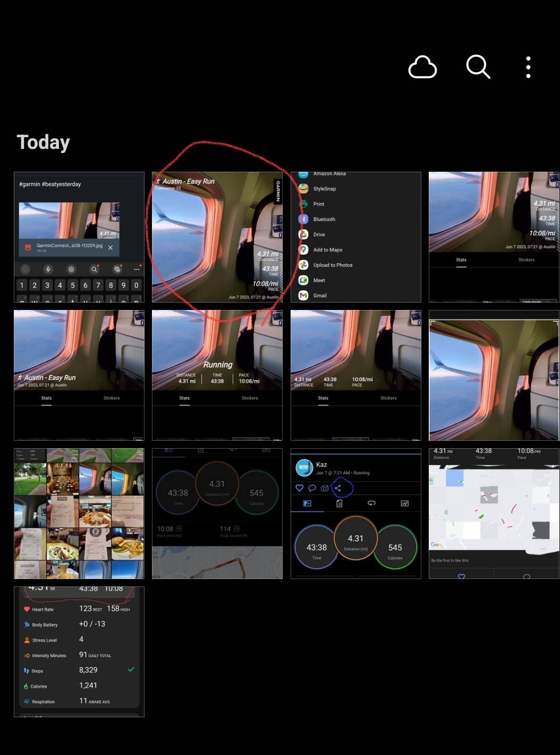Open the share menu screenshot listing Bluetooth and Gmail
560x755 pixels.
[356, 237]
